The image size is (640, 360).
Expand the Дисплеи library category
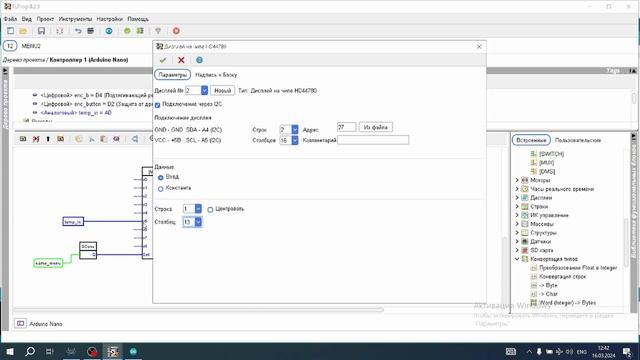pos(517,198)
